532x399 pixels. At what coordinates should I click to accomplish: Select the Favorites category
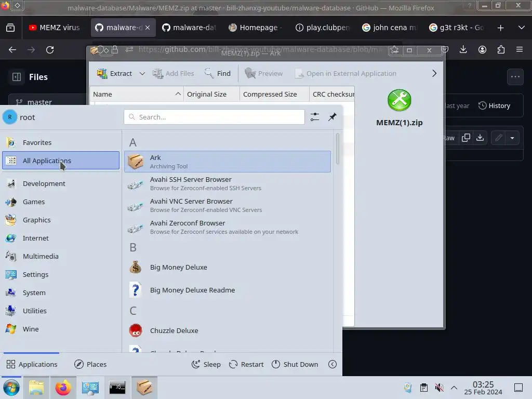tap(61, 142)
